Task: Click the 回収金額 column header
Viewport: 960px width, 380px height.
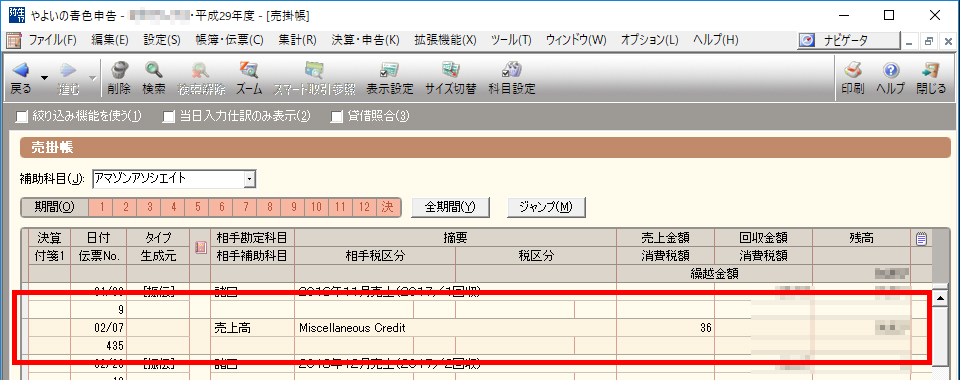Action: click(x=763, y=237)
